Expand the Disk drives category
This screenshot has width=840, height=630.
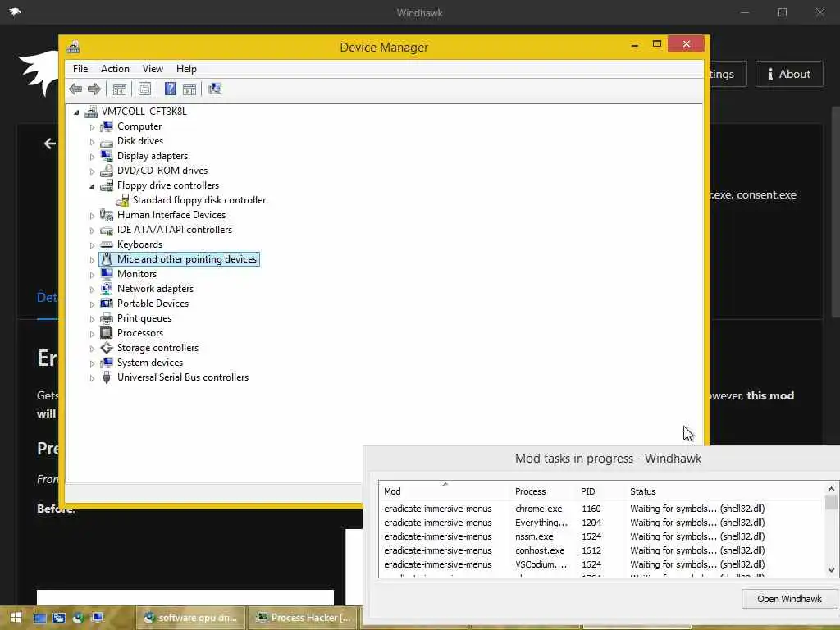click(x=92, y=142)
